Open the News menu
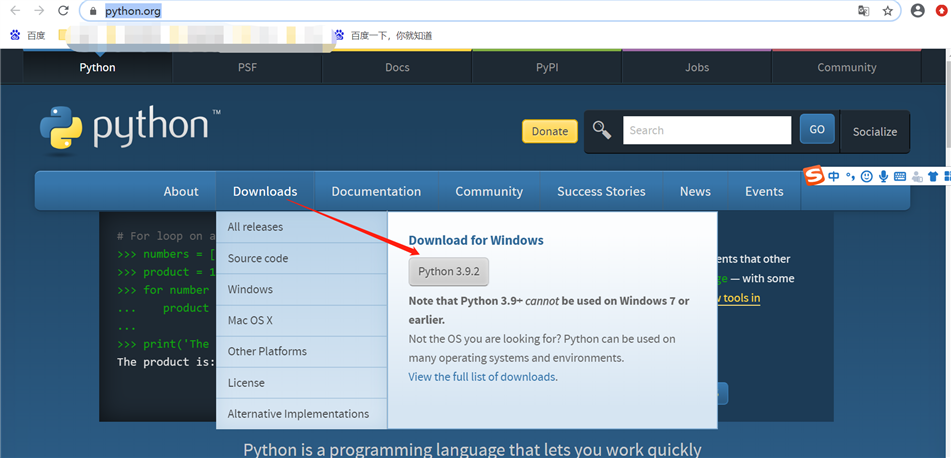This screenshot has height=458, width=951. [695, 191]
